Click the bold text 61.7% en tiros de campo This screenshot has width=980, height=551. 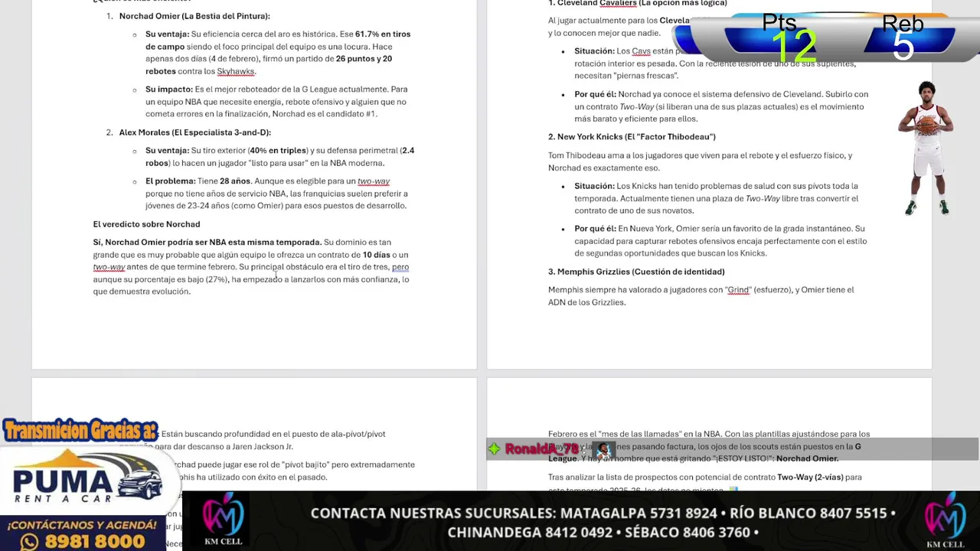(278, 41)
